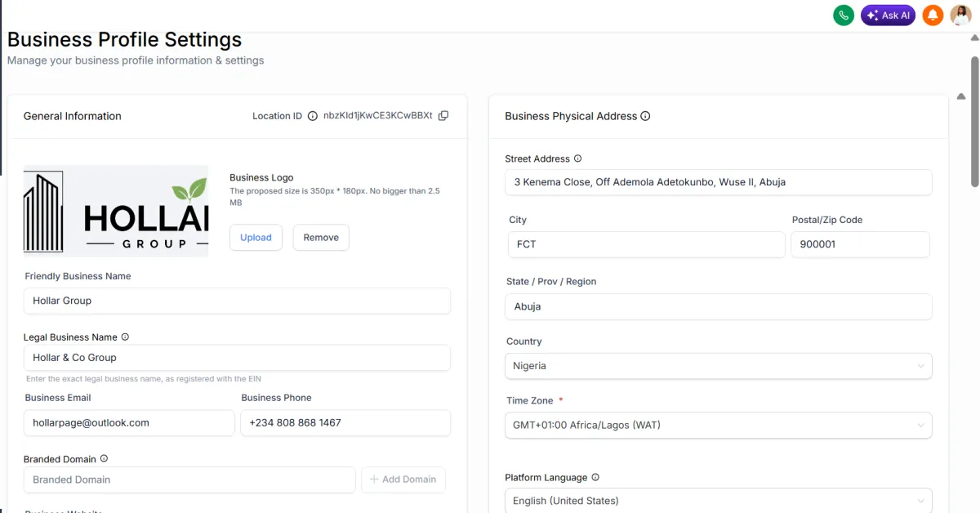
Task: Click the Upload logo button
Action: (256, 238)
